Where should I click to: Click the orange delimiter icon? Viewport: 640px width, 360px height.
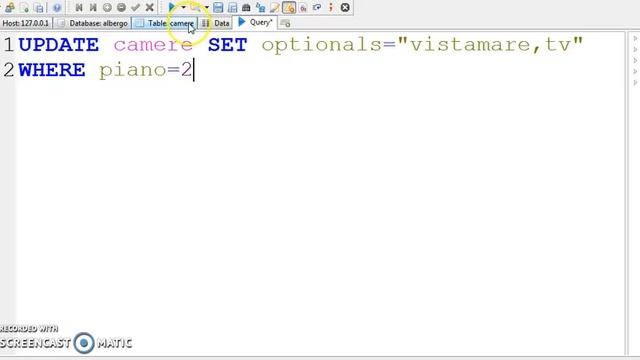[331, 7]
